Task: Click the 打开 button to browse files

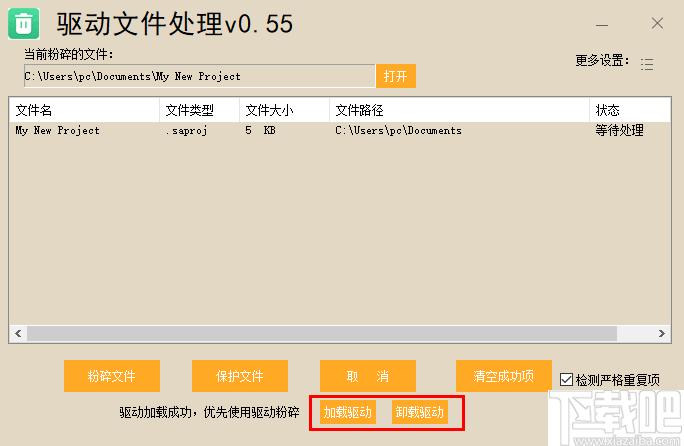Action: (396, 76)
